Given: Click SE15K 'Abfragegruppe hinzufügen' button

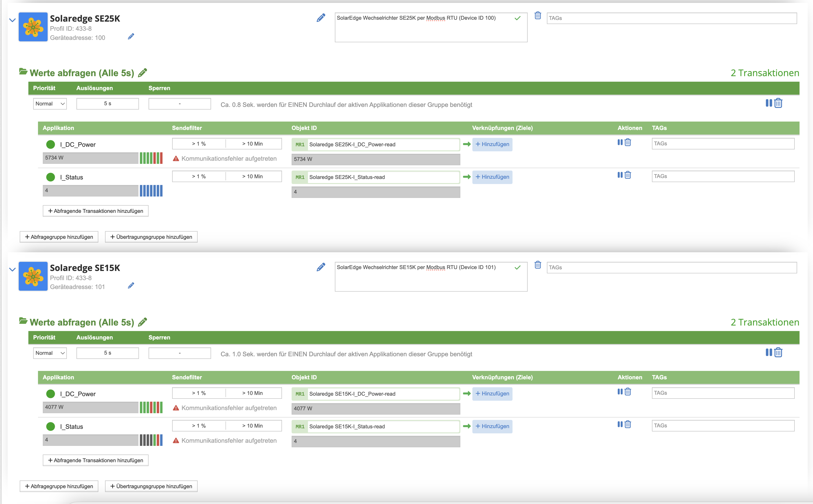Looking at the screenshot, I should tap(59, 486).
